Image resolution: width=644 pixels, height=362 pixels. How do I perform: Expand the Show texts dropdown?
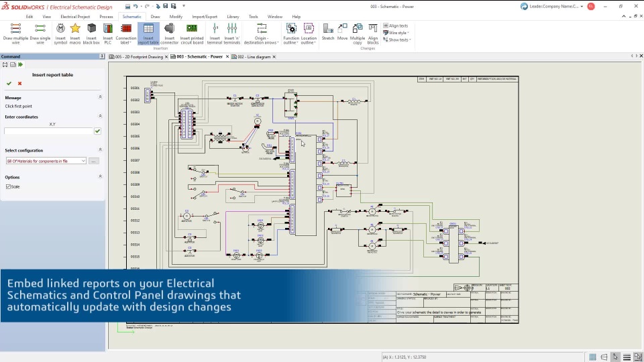[397, 40]
